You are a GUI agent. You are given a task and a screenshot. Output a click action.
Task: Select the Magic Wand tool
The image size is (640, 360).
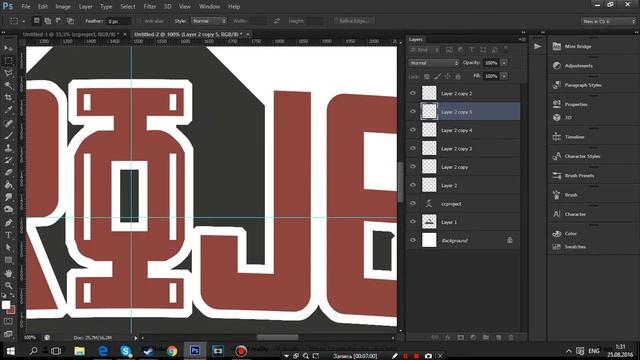tap(8, 85)
